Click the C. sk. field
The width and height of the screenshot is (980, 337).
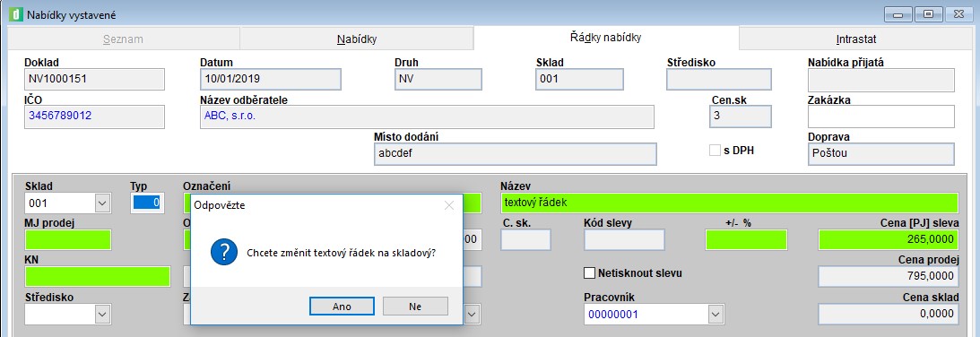(x=525, y=239)
